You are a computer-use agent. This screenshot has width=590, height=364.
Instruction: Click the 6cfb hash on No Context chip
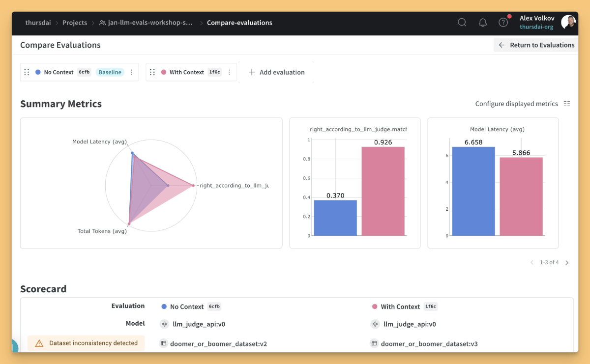tap(84, 72)
